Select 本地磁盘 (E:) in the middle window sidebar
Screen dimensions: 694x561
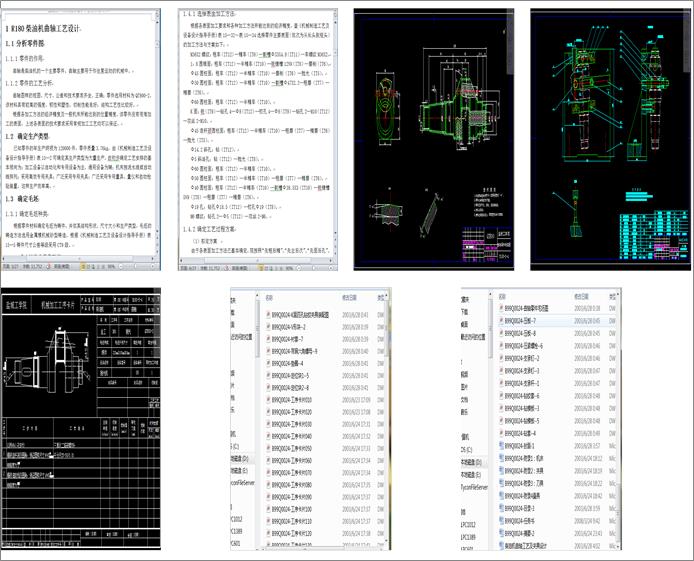239,471
